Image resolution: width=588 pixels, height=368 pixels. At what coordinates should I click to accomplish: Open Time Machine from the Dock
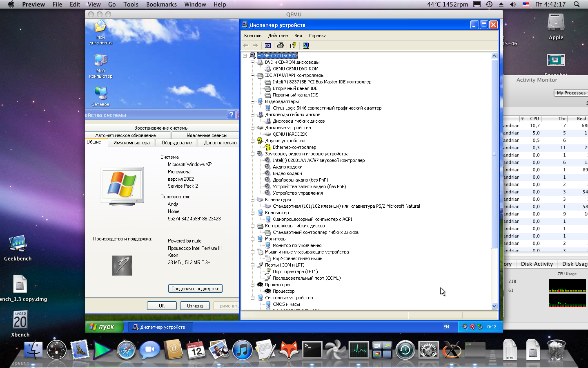[x=405, y=350]
